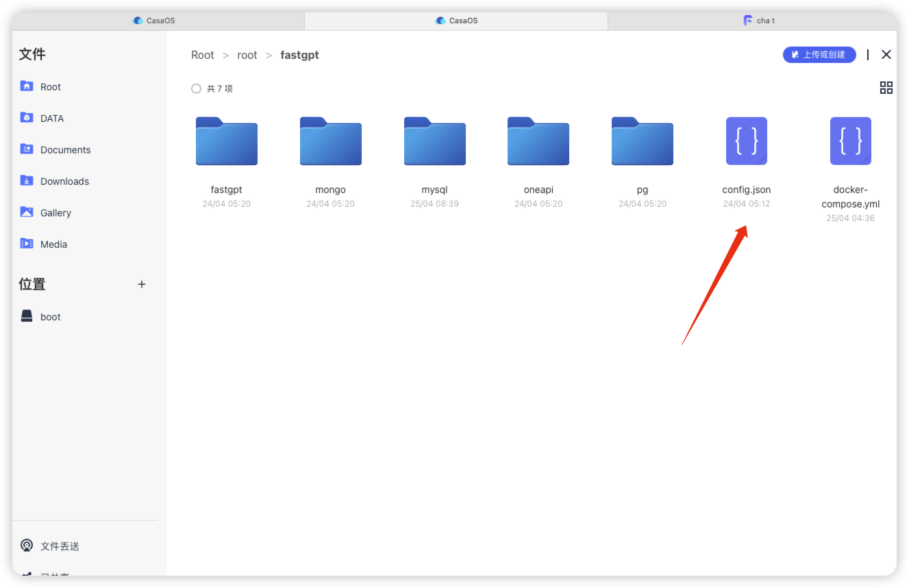The height and width of the screenshot is (588, 909).
Task: Click the 共 7 项 item count text
Action: [220, 89]
